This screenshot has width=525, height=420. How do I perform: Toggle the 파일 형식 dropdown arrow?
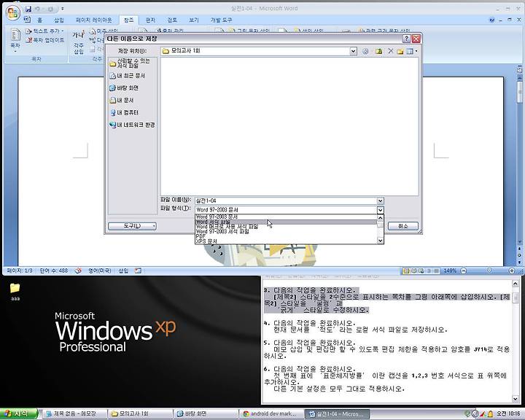coord(381,210)
